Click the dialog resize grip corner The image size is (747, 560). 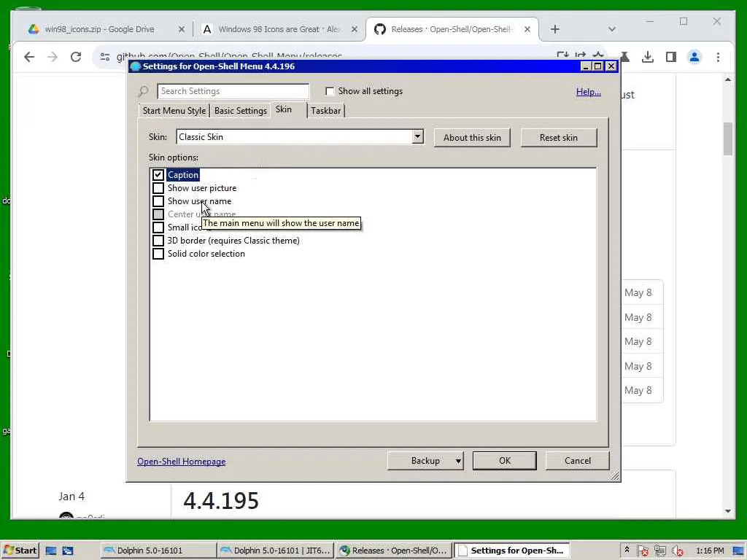coord(614,475)
